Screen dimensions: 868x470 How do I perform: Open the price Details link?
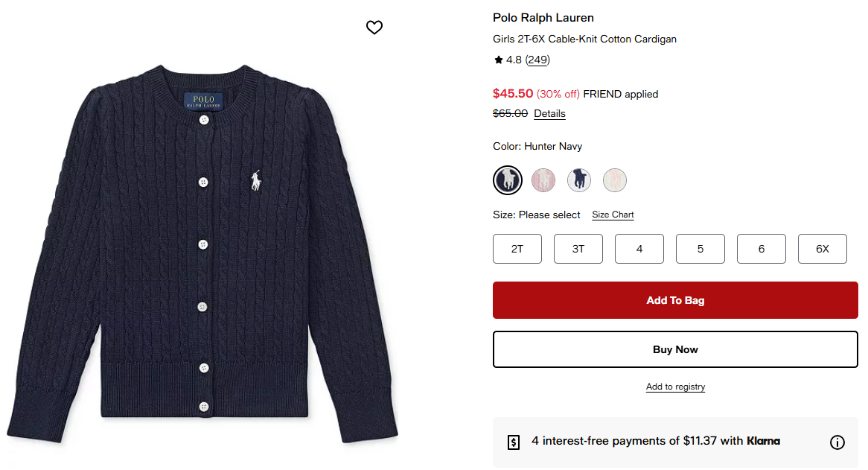click(549, 114)
